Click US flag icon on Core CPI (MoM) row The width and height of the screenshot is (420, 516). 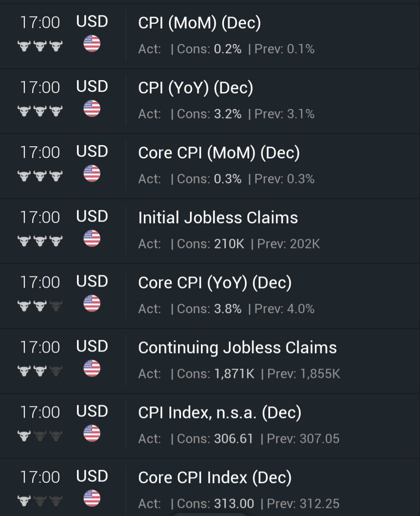coord(92,173)
